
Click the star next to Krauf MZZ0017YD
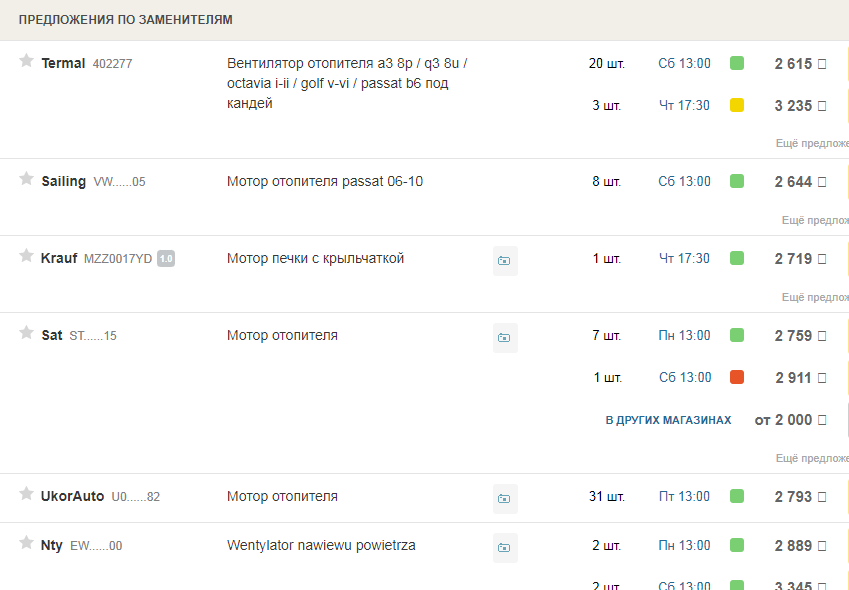[27, 256]
